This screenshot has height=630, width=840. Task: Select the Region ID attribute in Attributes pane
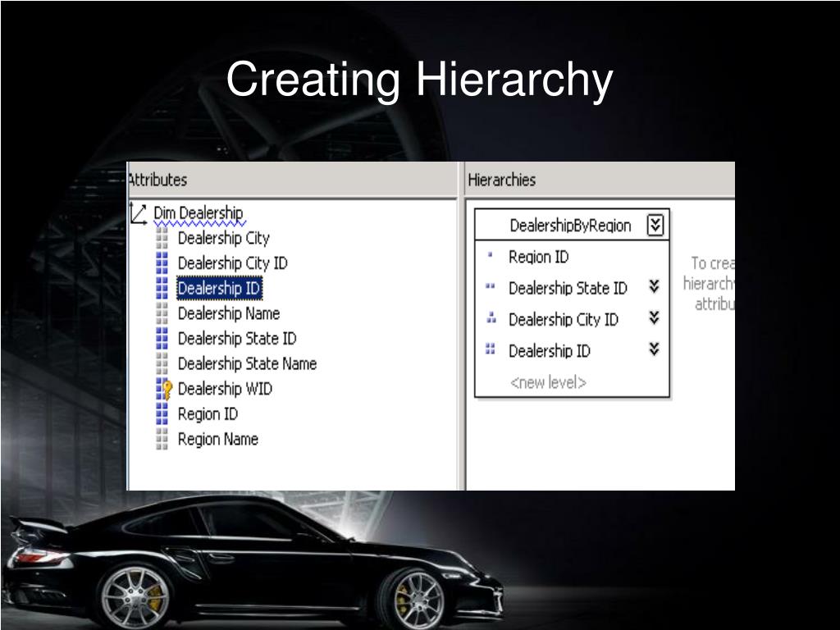(208, 414)
